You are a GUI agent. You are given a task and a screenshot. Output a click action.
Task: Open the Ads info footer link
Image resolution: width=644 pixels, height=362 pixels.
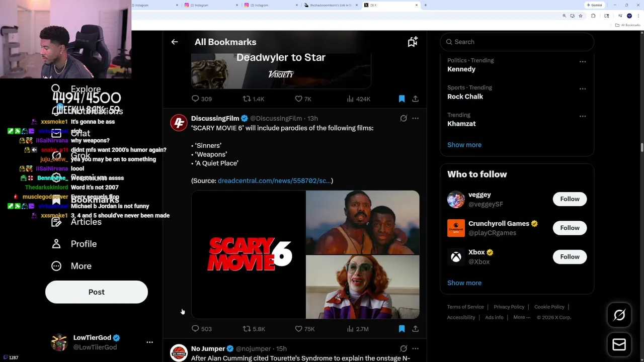tap(494, 317)
